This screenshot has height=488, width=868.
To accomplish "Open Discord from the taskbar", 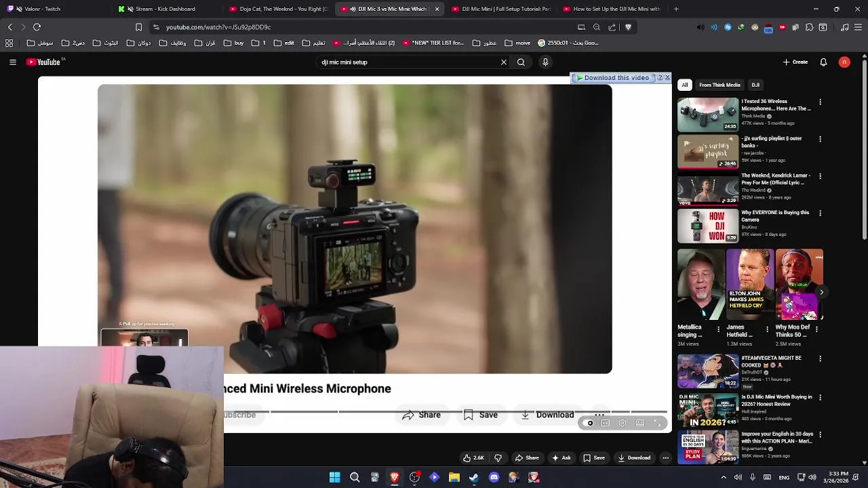I will pyautogui.click(x=494, y=477).
